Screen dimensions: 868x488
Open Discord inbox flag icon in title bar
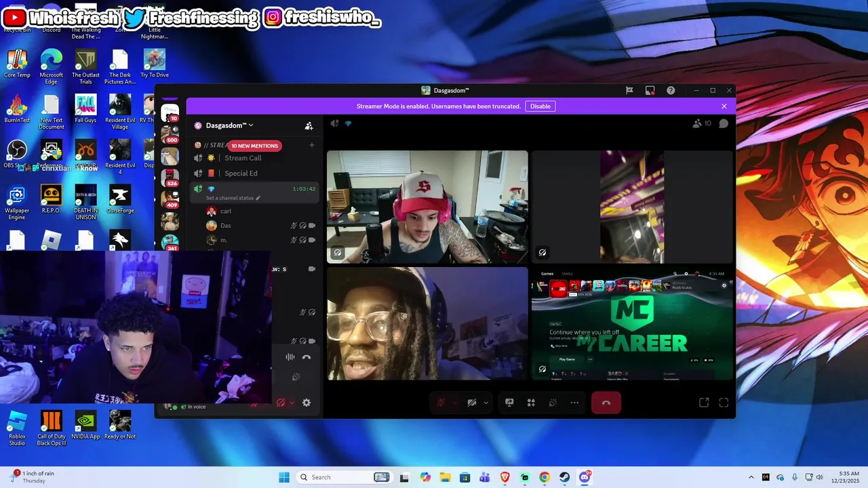point(629,90)
